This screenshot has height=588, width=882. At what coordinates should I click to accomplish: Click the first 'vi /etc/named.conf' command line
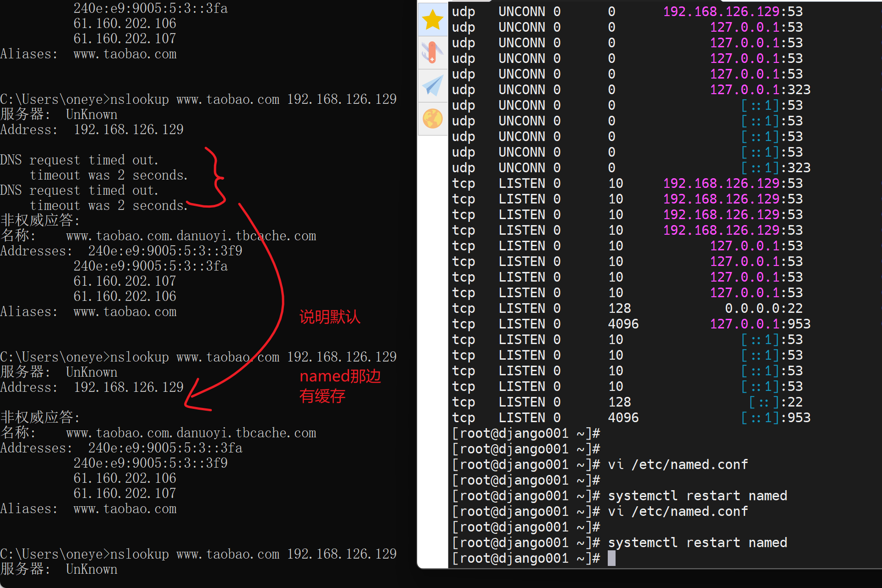point(678,464)
